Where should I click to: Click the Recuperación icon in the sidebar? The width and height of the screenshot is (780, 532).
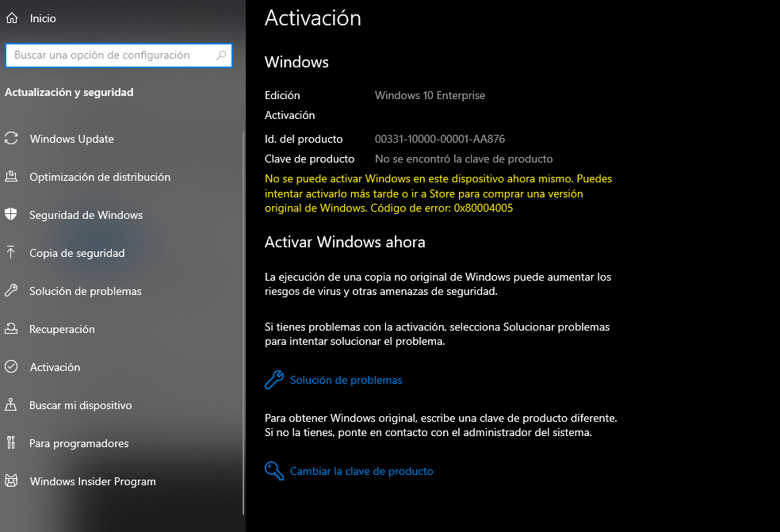coord(11,328)
